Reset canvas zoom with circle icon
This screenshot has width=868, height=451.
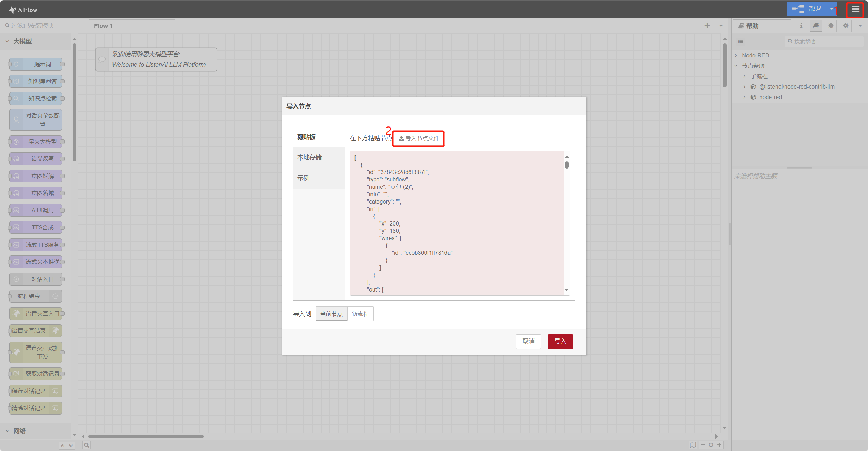click(711, 445)
